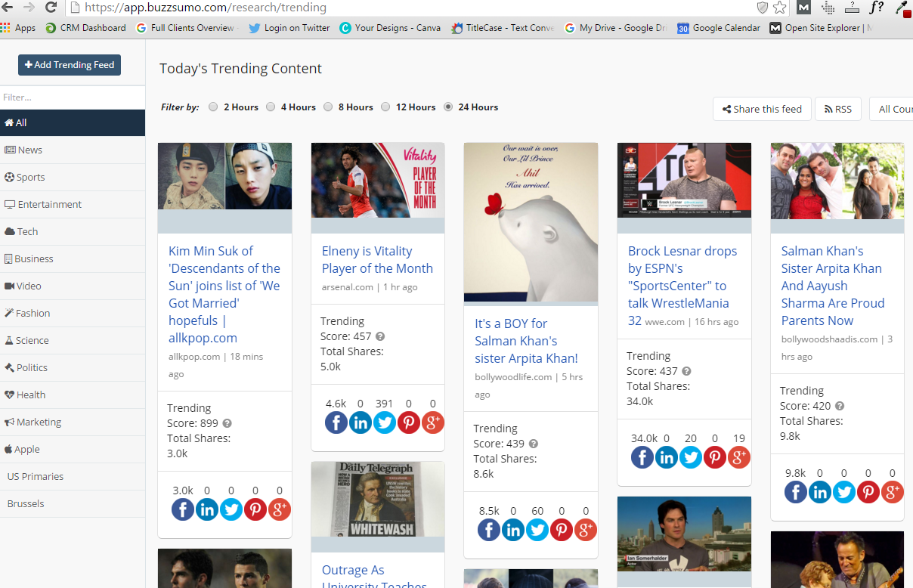The image size is (913, 588).
Task: Select the 4 Hours filter
Action: click(271, 107)
